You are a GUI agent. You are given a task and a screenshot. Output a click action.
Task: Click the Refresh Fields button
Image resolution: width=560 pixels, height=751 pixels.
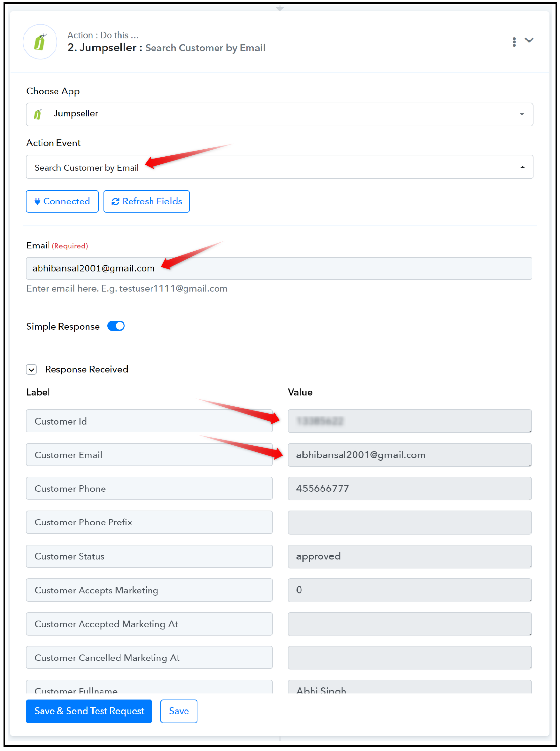146,201
